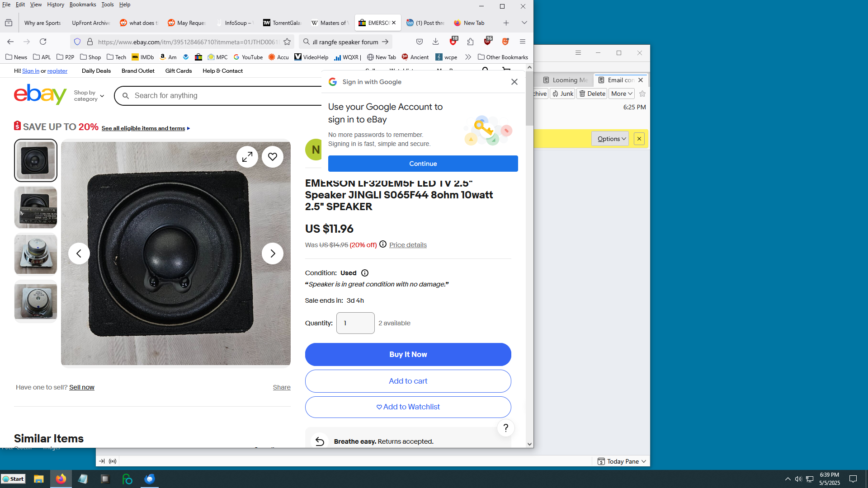Open the History menu
Image resolution: width=868 pixels, height=488 pixels.
pos(56,5)
